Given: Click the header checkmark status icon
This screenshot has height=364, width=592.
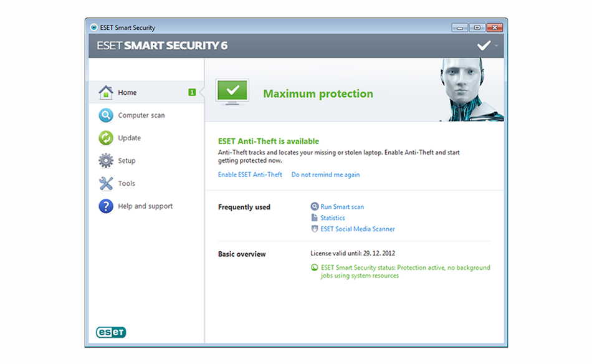Looking at the screenshot, I should 484,45.
